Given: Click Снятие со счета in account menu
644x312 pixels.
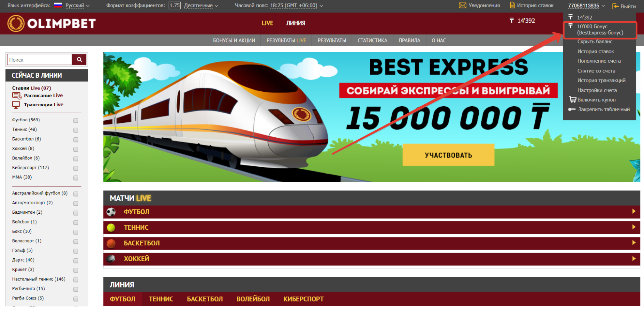Looking at the screenshot, I should point(596,71).
